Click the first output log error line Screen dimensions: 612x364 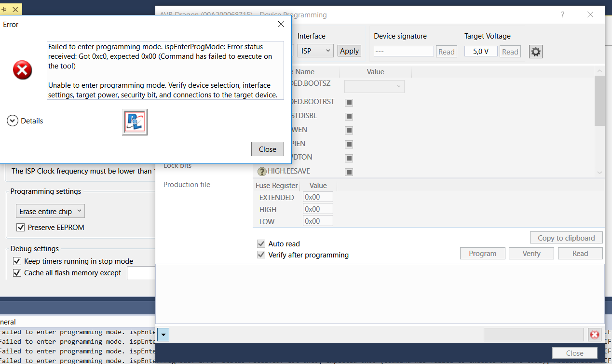77,332
